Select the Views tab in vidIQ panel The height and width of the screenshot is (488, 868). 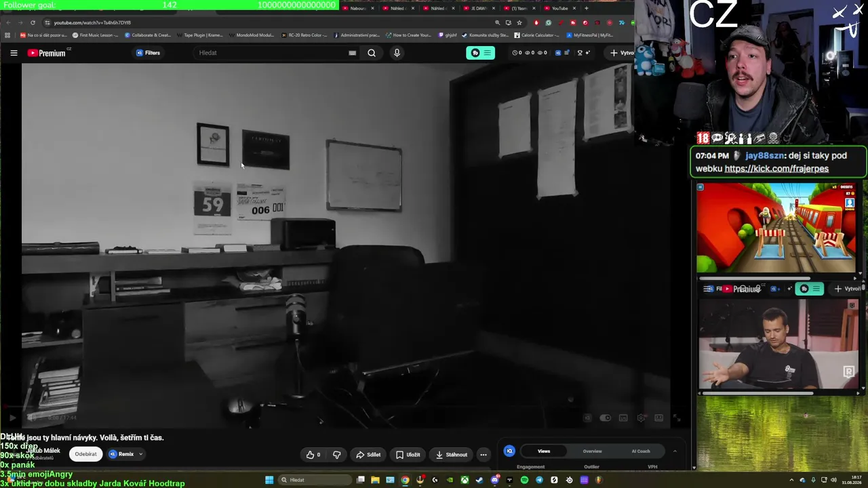point(544,451)
